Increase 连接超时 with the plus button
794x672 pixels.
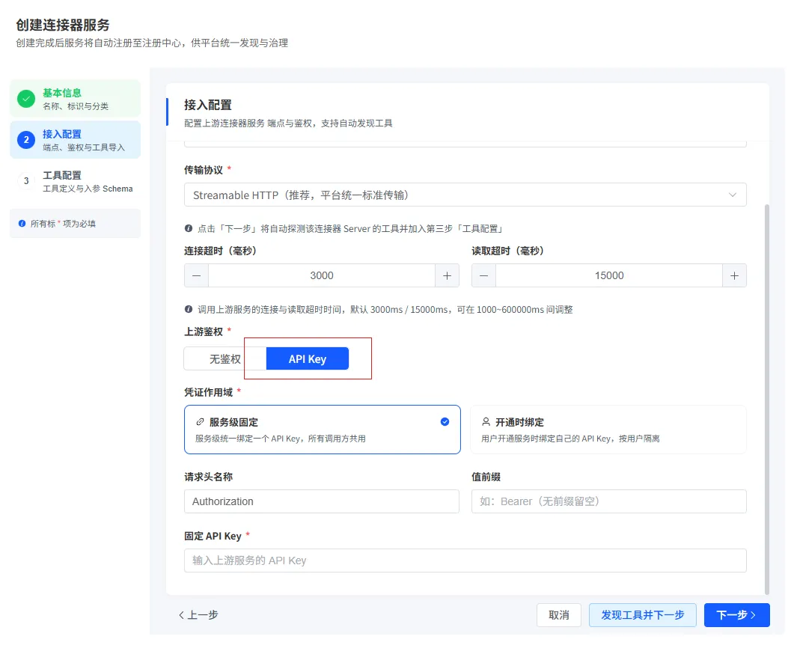447,275
